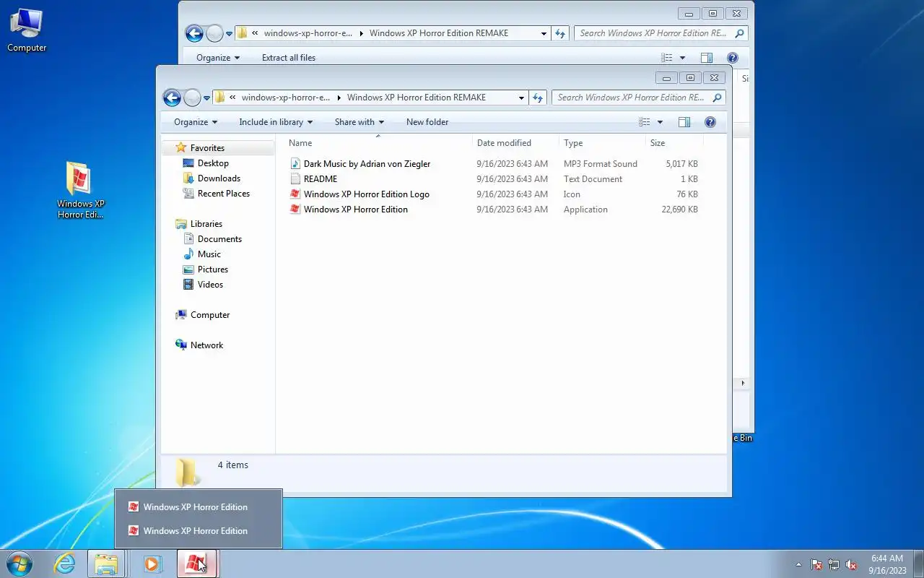
Task: Select the Windows XP Horror Edition desktop folder
Action: coord(80,190)
